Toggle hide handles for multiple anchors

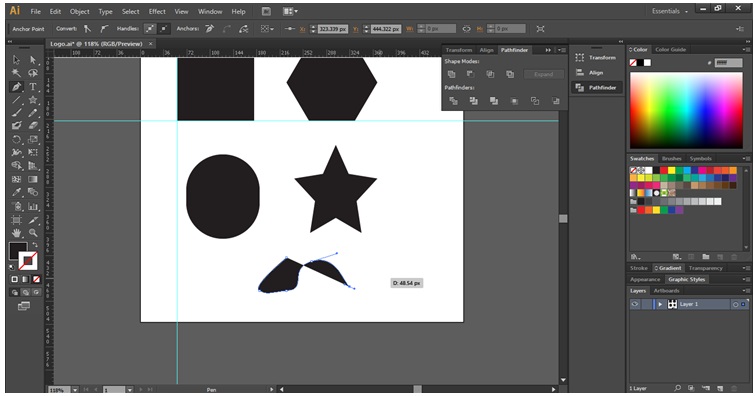tap(164, 29)
